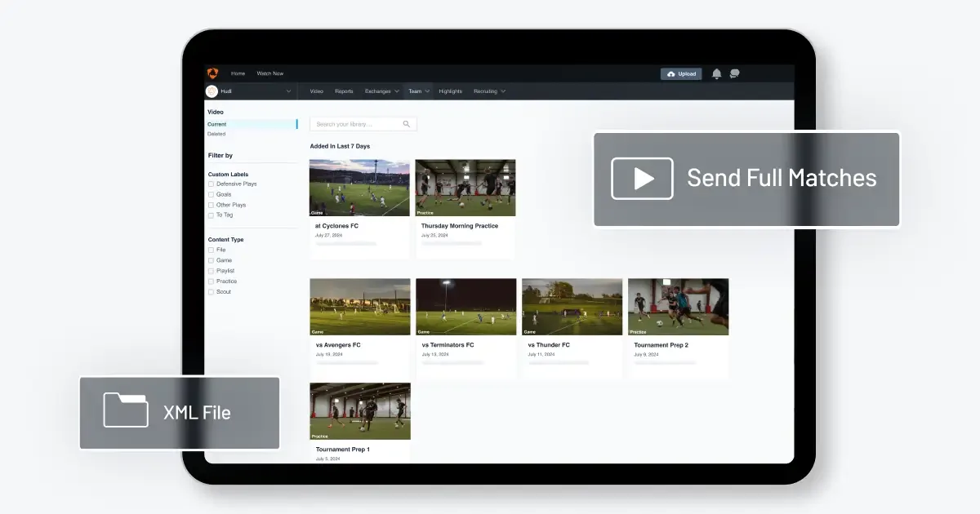Screen dimensions: 980x514
Task: Open the Highlights tab
Action: [450, 91]
